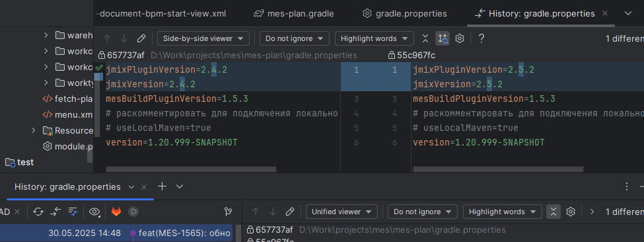Close History: gradle.properties editor tab

click(604, 14)
